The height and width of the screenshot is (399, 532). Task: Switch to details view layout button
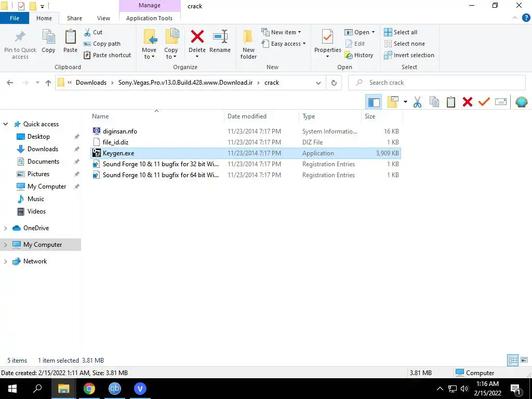click(x=513, y=360)
